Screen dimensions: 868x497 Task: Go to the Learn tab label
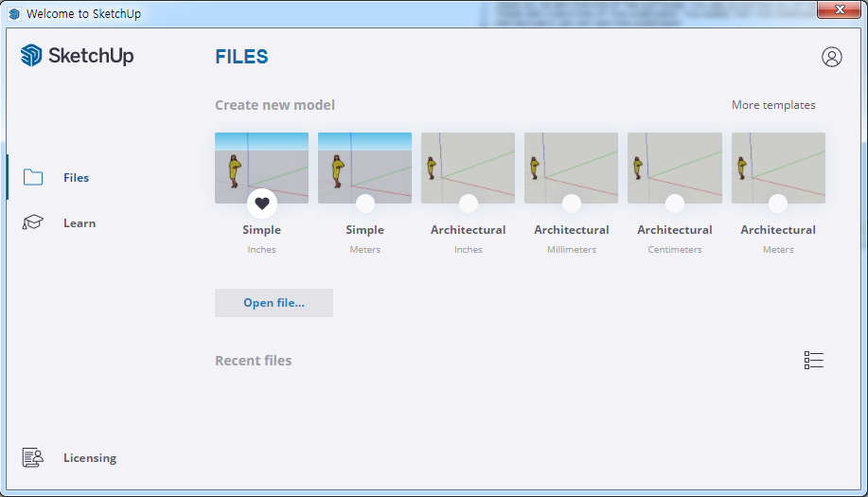tap(80, 223)
